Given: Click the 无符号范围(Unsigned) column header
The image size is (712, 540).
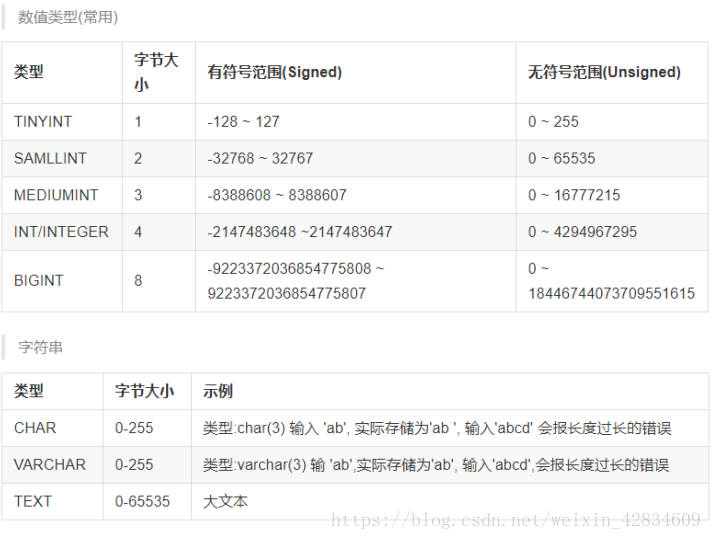Looking at the screenshot, I should tap(612, 73).
